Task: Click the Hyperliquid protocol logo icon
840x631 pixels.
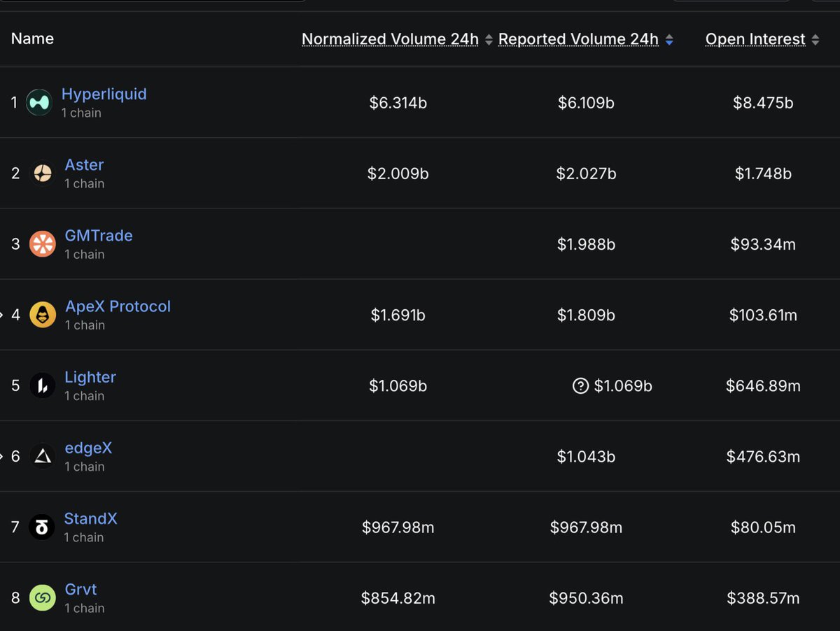Action: point(39,103)
